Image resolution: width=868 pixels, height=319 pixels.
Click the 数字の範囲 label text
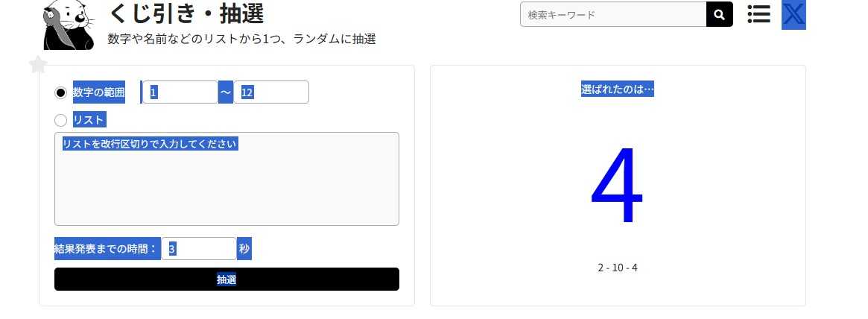[x=99, y=92]
